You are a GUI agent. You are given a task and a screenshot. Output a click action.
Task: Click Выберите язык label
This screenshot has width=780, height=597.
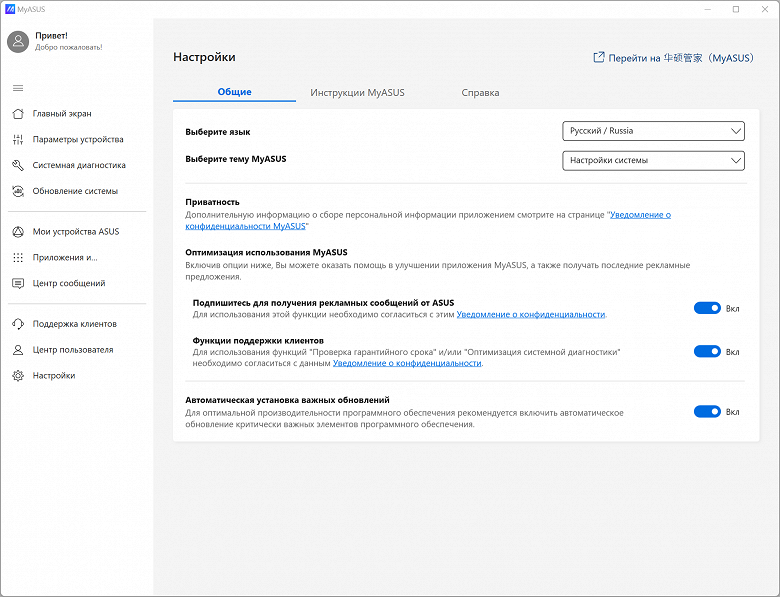click(218, 132)
